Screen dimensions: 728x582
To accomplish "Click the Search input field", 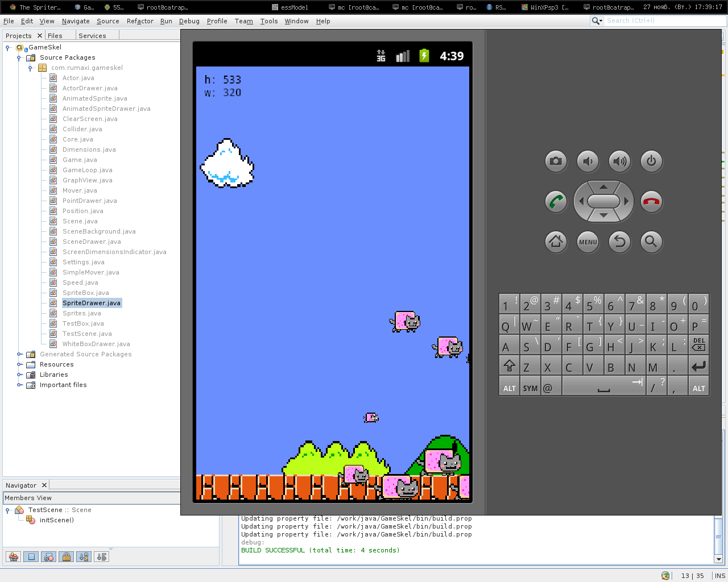I will (x=663, y=20).
